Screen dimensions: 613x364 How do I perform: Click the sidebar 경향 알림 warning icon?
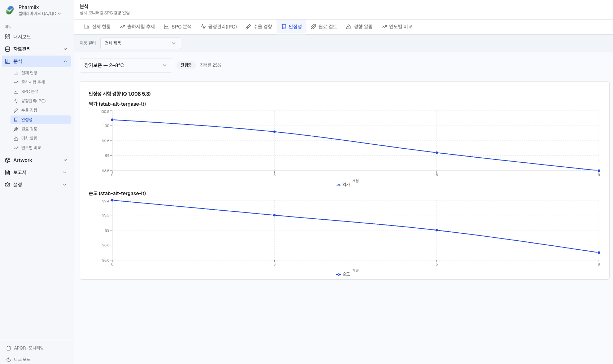coord(16,139)
